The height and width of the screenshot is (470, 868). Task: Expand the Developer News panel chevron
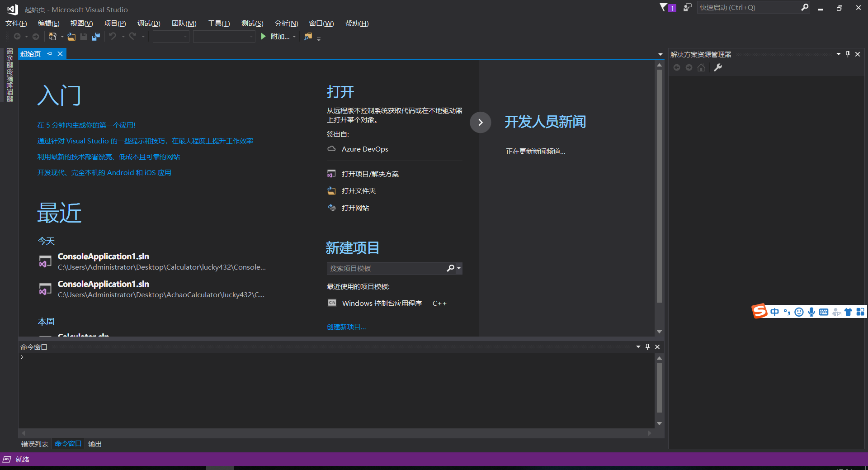[481, 122]
